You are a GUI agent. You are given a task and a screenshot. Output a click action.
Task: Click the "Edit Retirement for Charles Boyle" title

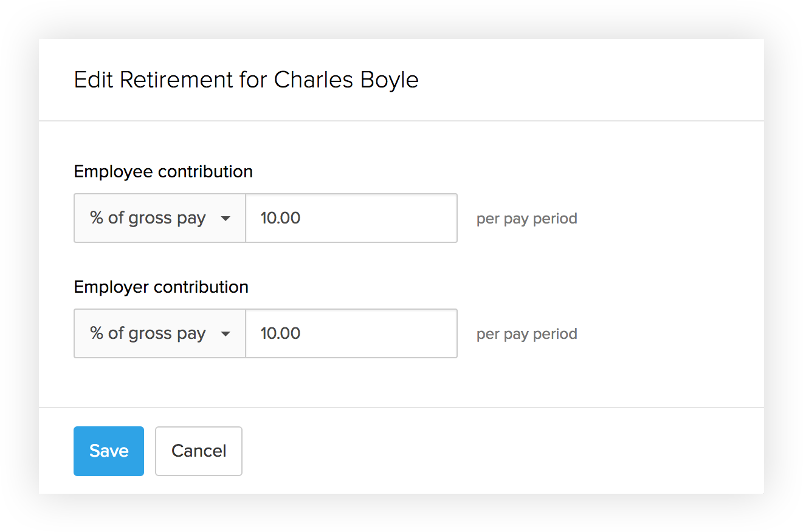[x=246, y=80]
